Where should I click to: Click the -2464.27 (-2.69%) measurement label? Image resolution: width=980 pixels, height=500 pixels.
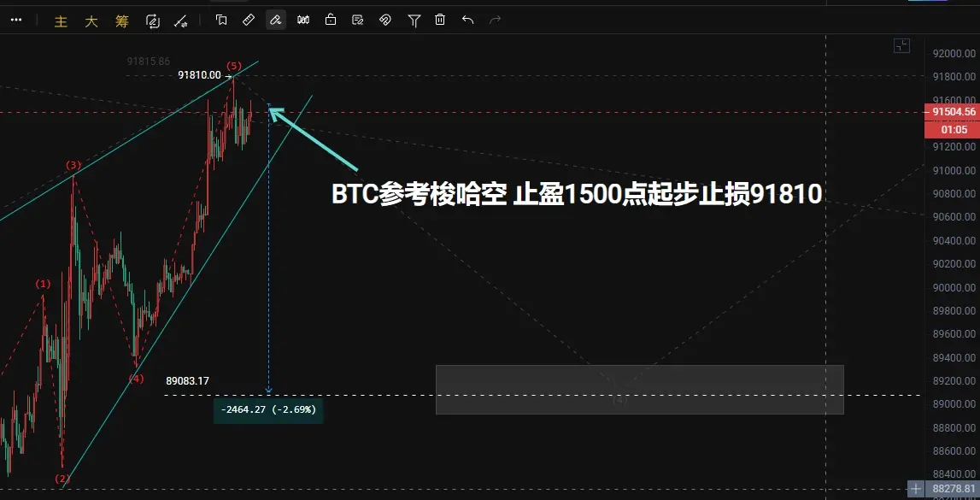click(269, 410)
